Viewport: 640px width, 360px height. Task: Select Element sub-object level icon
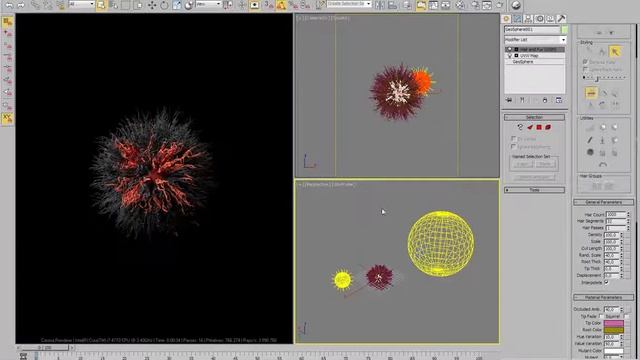[x=548, y=127]
